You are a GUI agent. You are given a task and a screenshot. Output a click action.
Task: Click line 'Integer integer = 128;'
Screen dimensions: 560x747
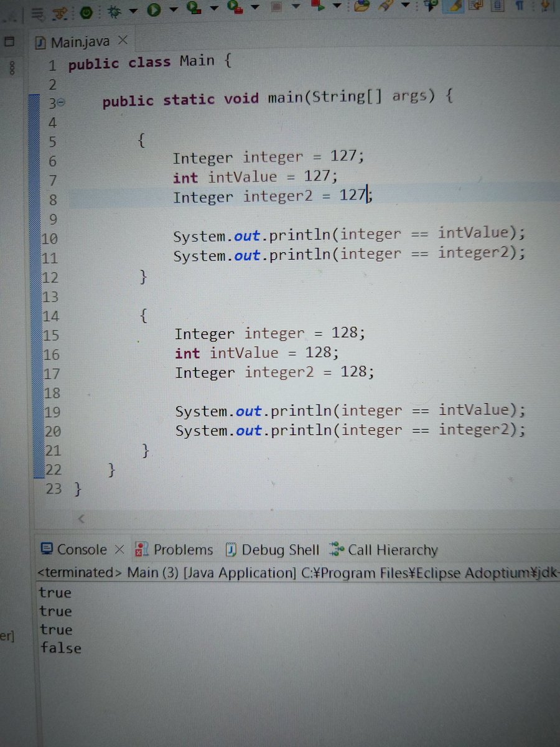pyautogui.click(x=270, y=333)
